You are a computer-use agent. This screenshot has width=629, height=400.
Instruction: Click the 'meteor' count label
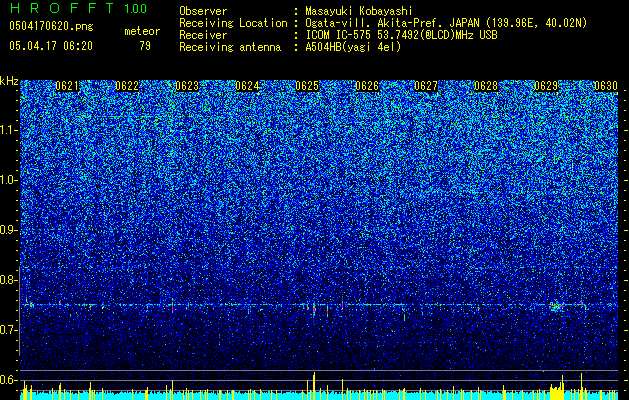pos(142,31)
